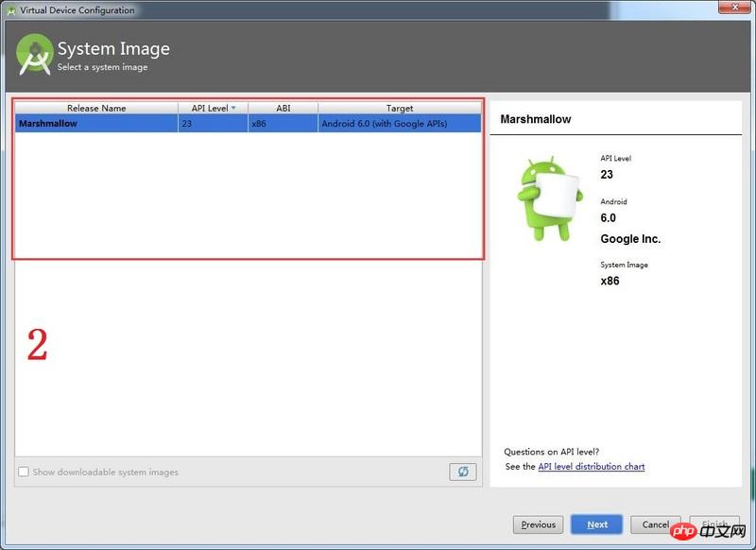Click the System Image header title

click(113, 49)
